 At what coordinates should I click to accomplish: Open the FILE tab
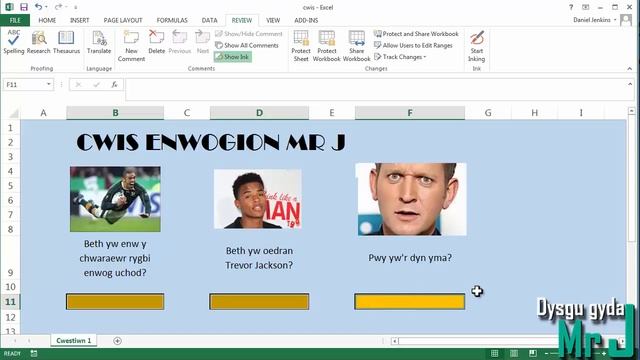coord(15,20)
